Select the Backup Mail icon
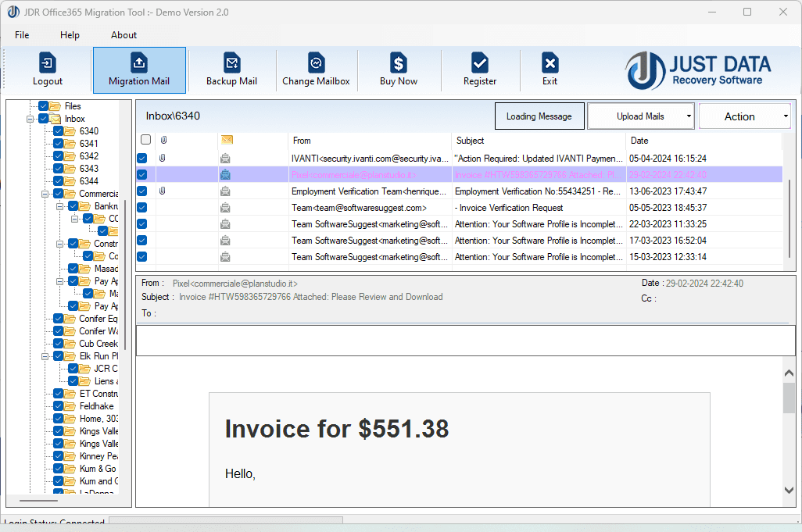This screenshot has height=532, width=802. tap(231, 70)
